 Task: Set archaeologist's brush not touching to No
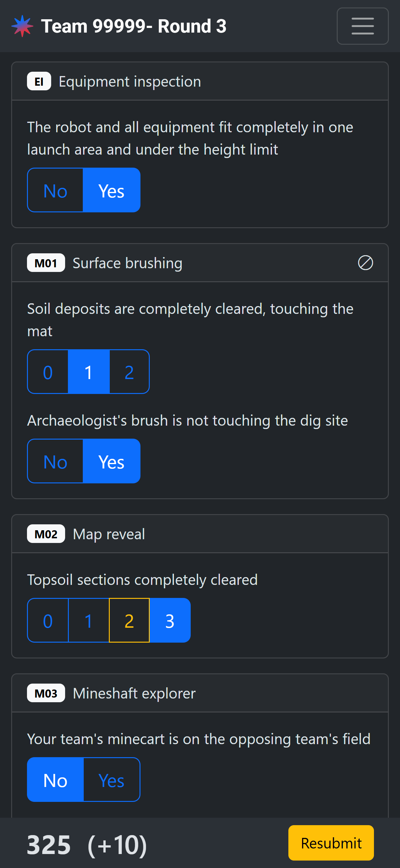(x=55, y=461)
